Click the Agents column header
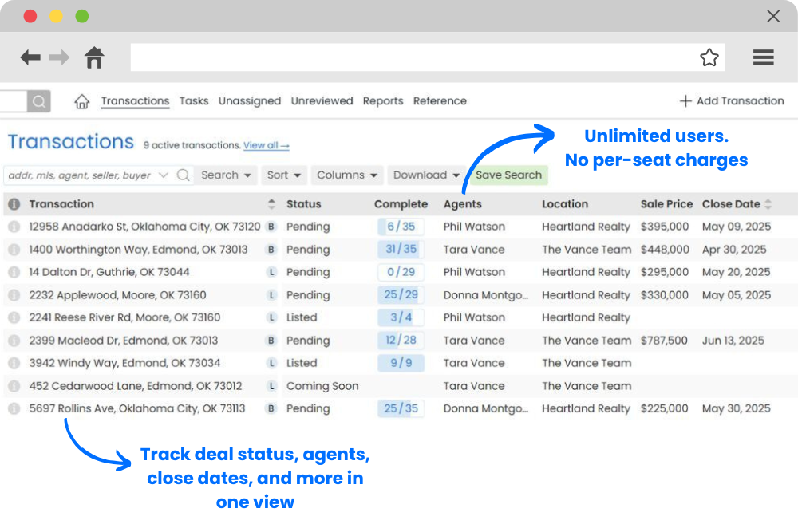The width and height of the screenshot is (798, 532). (463, 204)
